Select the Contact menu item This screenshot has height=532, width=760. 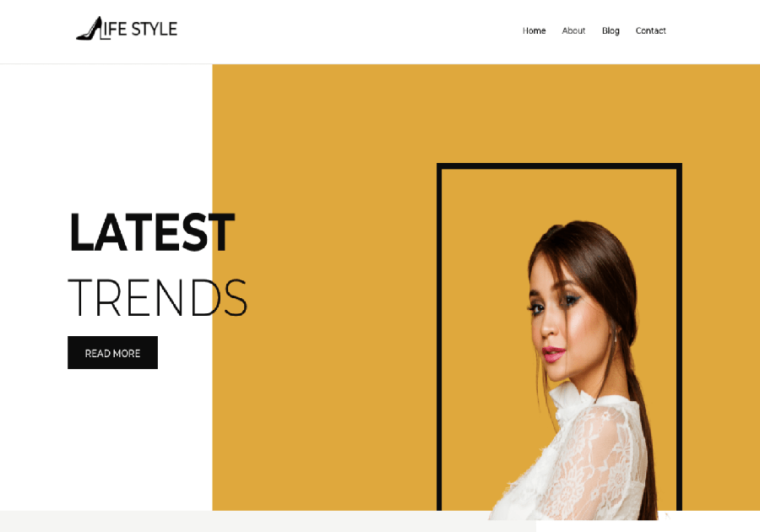pos(650,30)
